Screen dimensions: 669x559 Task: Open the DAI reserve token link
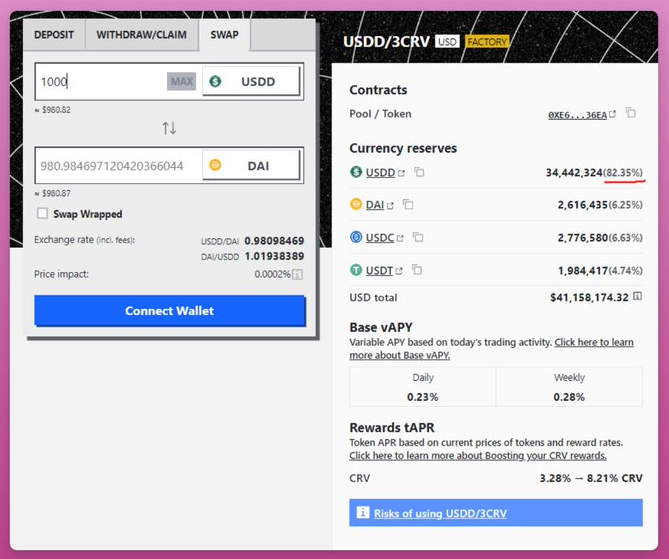[x=379, y=205]
